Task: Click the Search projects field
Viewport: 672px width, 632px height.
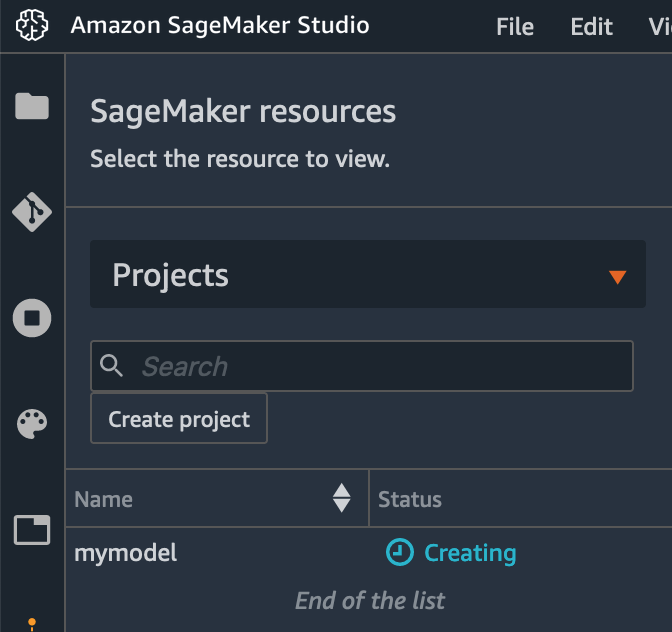Action: (x=380, y=366)
